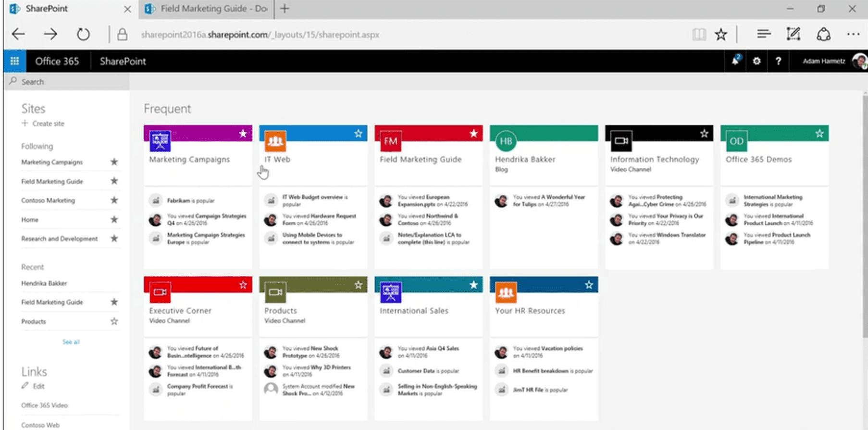Viewport: 868px width, 430px height.
Task: Open the Office 365 app launcher waffle
Action: tap(14, 61)
